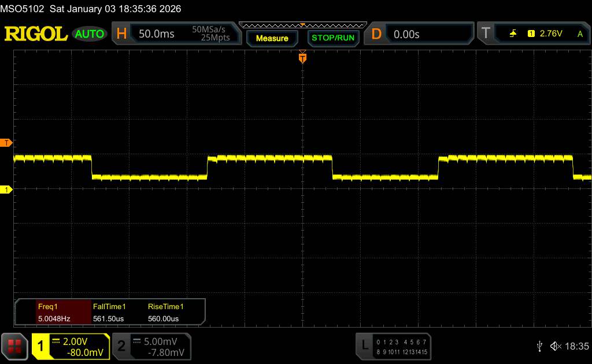This screenshot has width=592, height=364.
Task: Click the yellow channel 1 ground marker
Action: coord(6,190)
